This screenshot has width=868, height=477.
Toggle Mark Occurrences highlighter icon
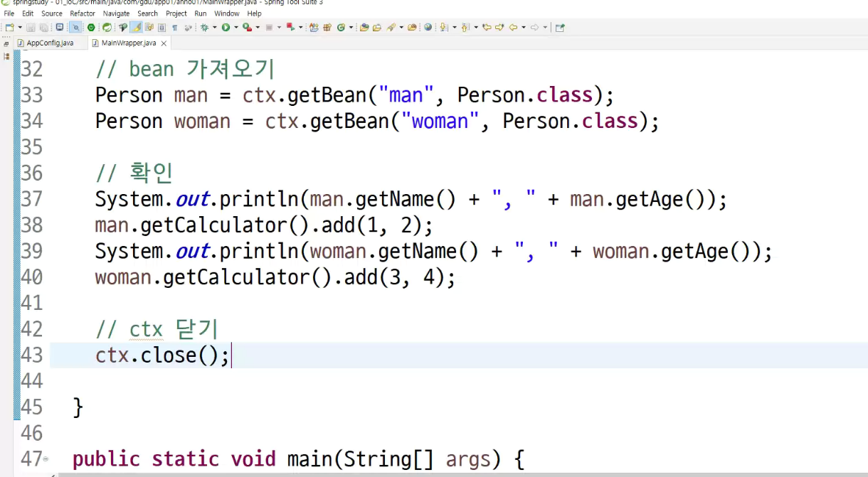(x=136, y=28)
